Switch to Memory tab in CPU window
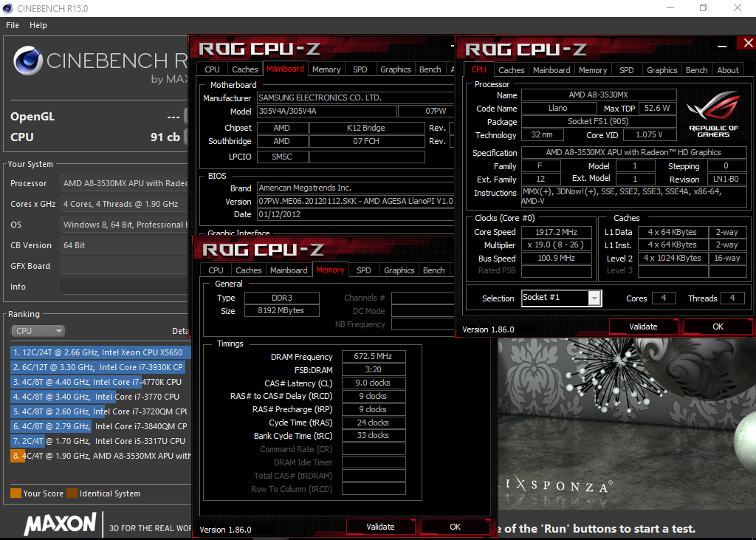This screenshot has width=756, height=540. (x=593, y=70)
